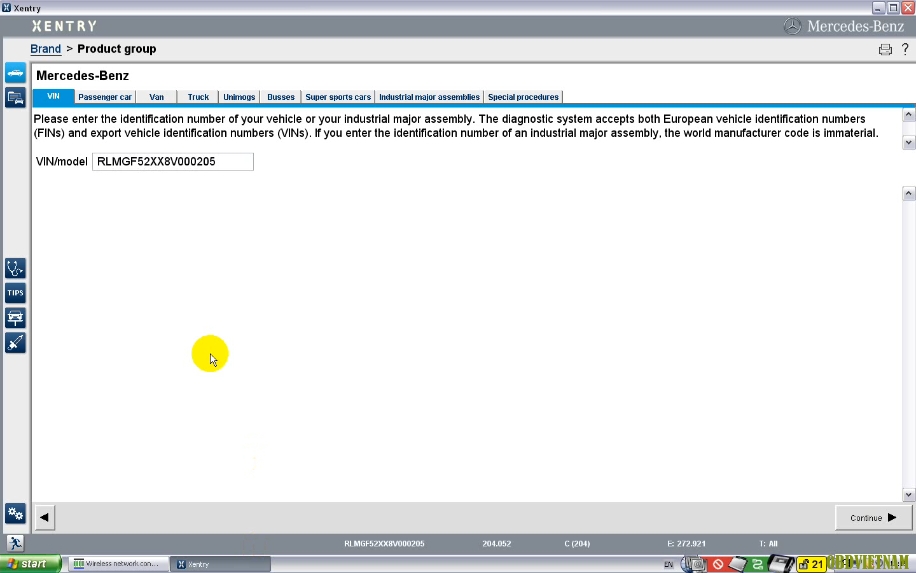Viewport: 916px width, 573px height.
Task: Click status bar VIN RLMGF52XX8V000205
Action: (x=384, y=544)
